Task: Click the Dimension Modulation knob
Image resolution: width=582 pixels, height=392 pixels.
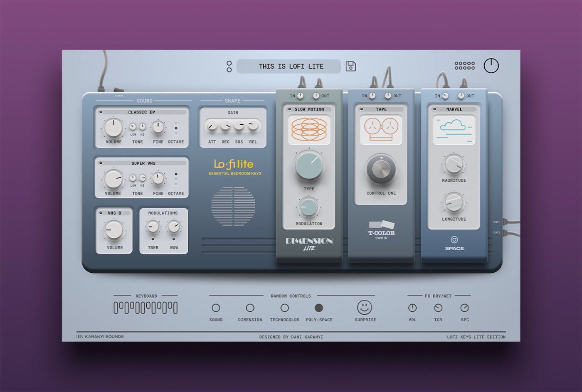Action: click(x=308, y=207)
